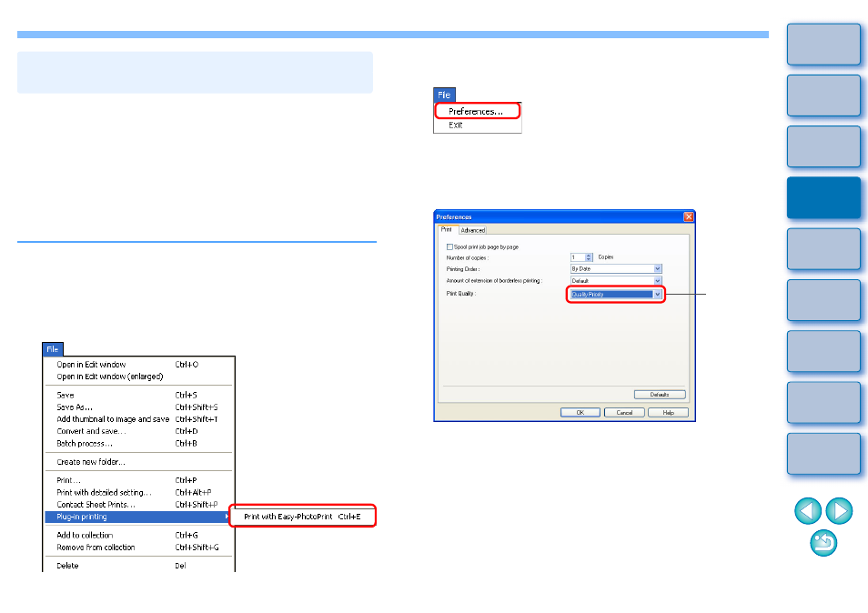Click the Defaults button

[660, 395]
